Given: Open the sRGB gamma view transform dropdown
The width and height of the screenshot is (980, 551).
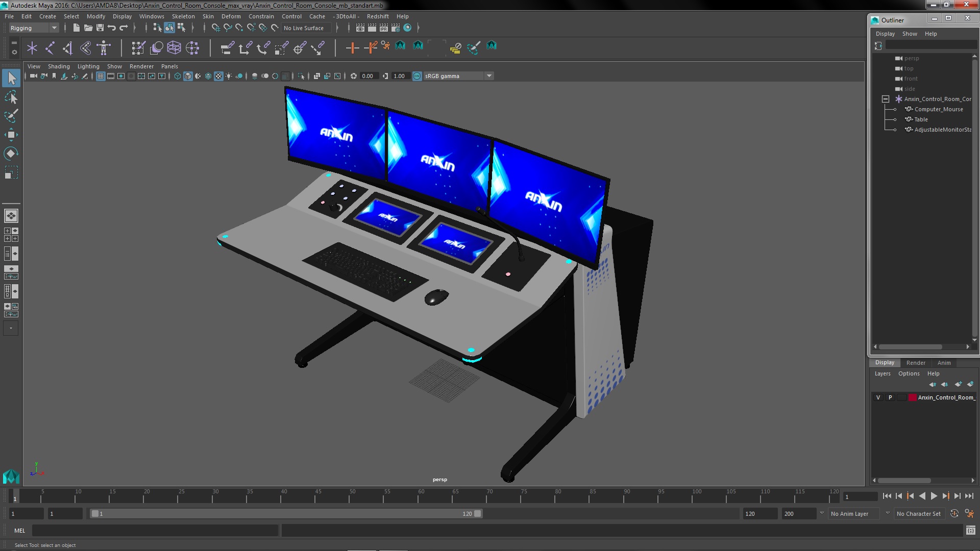Looking at the screenshot, I should (458, 76).
